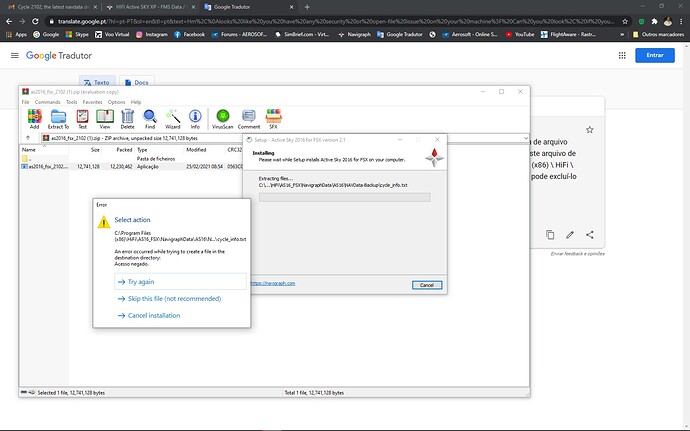Open the Commands menu in WinRAR

point(48,102)
